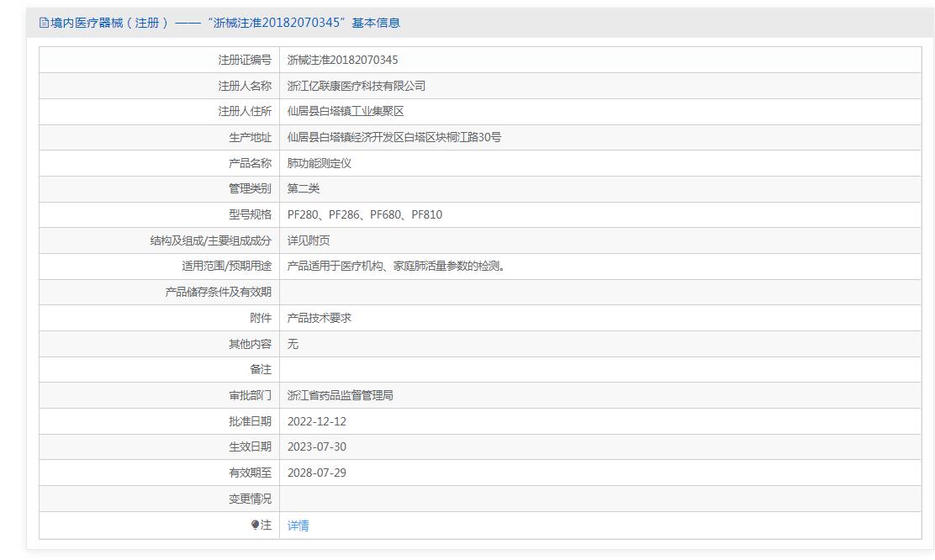Click management class value 第二类

[x=303, y=189]
